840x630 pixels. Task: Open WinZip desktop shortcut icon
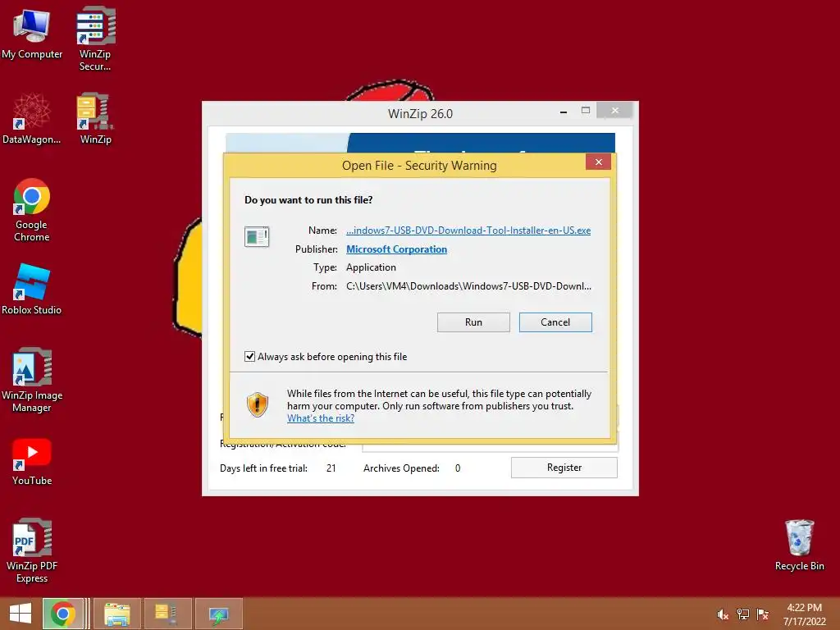pyautogui.click(x=95, y=119)
